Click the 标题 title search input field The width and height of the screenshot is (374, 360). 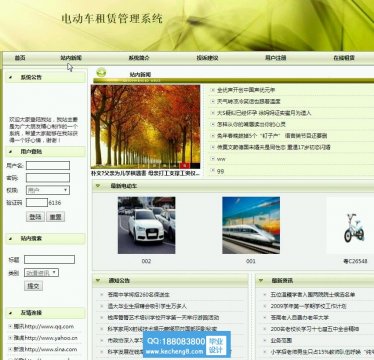pos(49,259)
